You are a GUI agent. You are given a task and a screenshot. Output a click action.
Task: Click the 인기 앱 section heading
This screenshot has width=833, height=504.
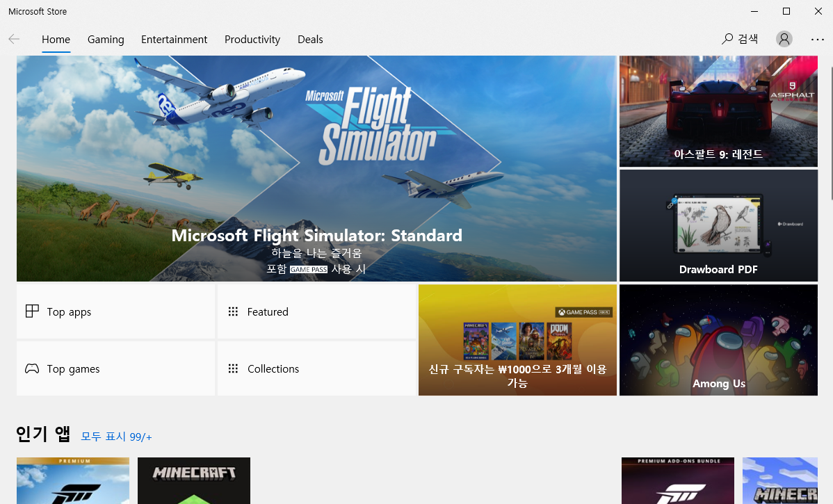tap(43, 434)
